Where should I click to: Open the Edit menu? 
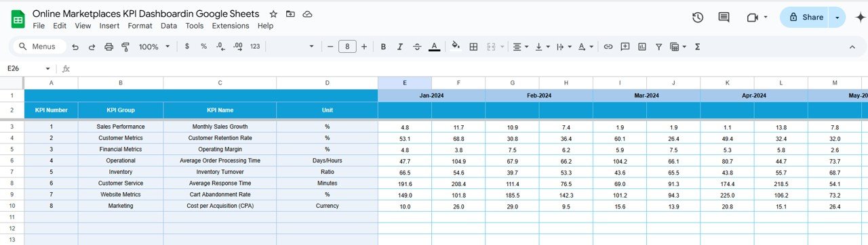(x=60, y=26)
